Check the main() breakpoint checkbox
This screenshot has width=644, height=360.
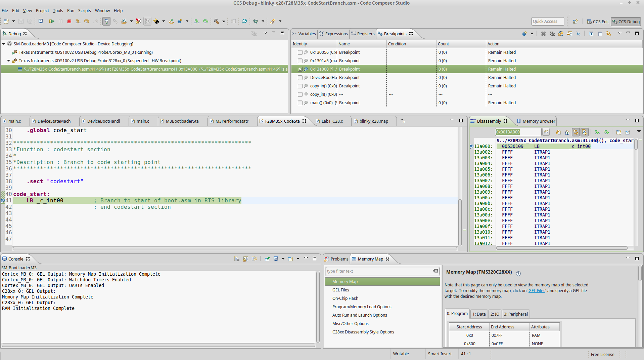(300, 103)
